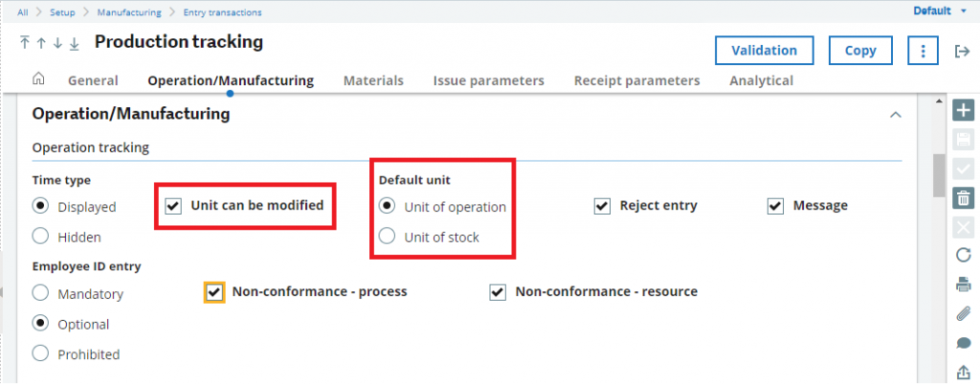Toggle the Reject entry checkbox

coord(602,206)
